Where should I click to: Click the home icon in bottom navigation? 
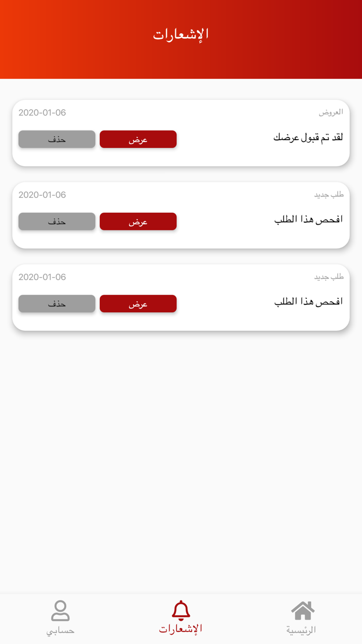(301, 611)
